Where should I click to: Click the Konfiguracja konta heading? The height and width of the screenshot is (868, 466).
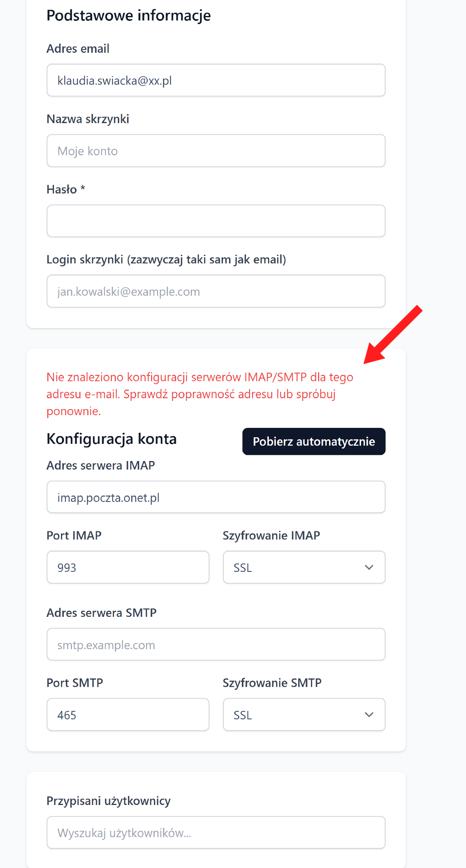[x=111, y=439]
